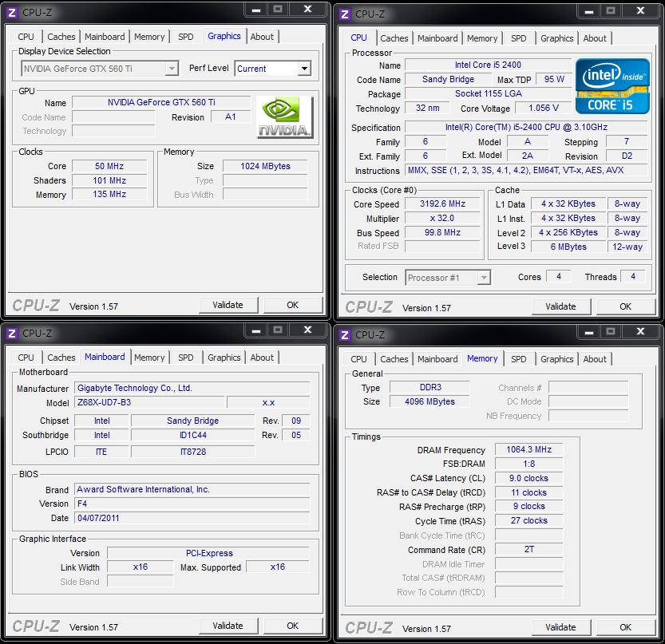665x644 pixels.
Task: Select Caches tab in CPU window
Action: (x=394, y=38)
